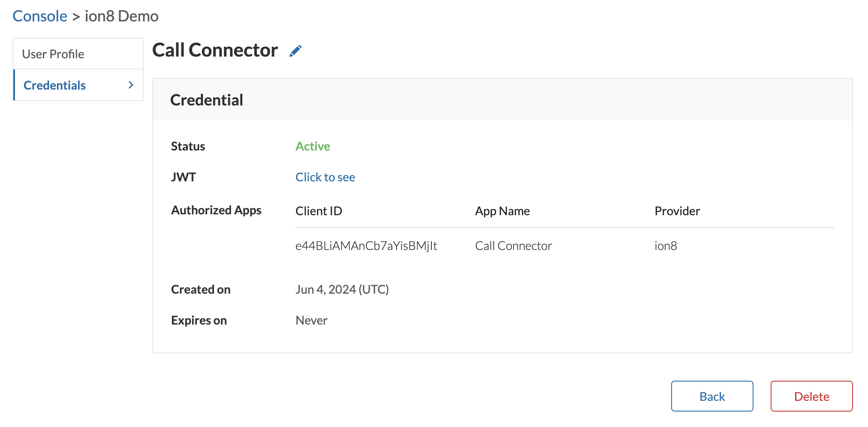Click the green Active status text

pyautogui.click(x=313, y=146)
